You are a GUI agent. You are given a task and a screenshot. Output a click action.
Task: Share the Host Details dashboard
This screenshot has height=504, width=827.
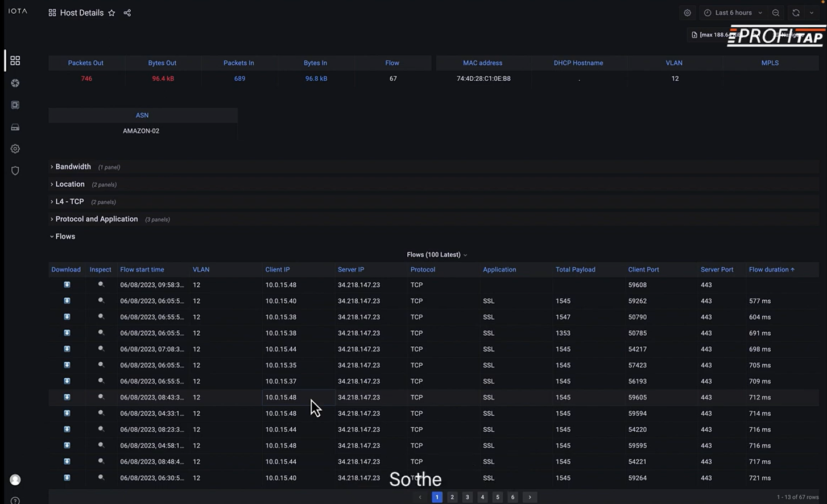click(127, 13)
